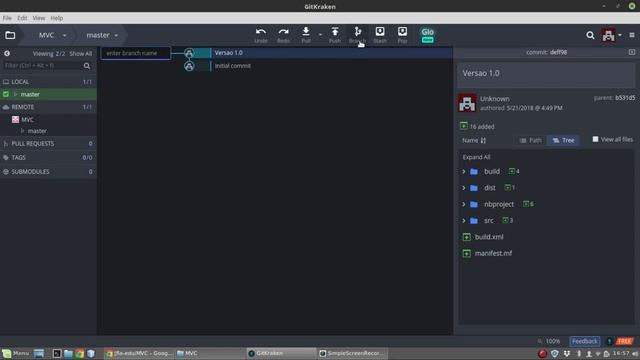Open the repository folder icon
The height and width of the screenshot is (360, 640).
[10, 36]
